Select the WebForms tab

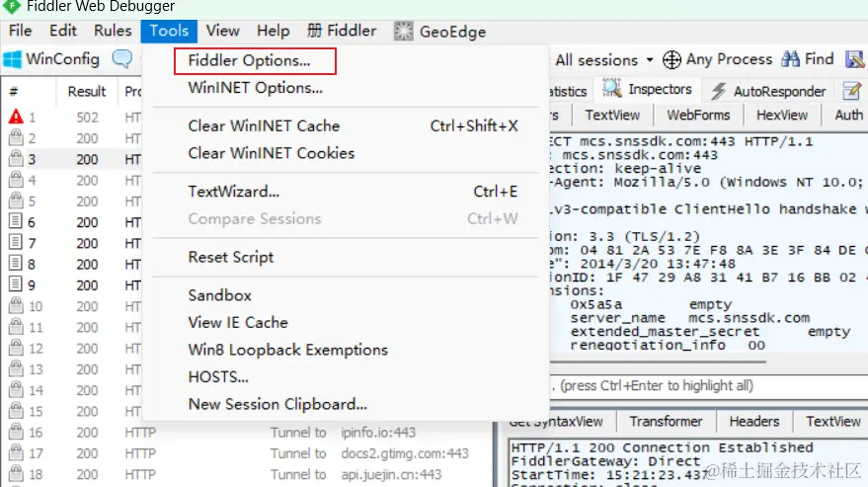(x=698, y=116)
